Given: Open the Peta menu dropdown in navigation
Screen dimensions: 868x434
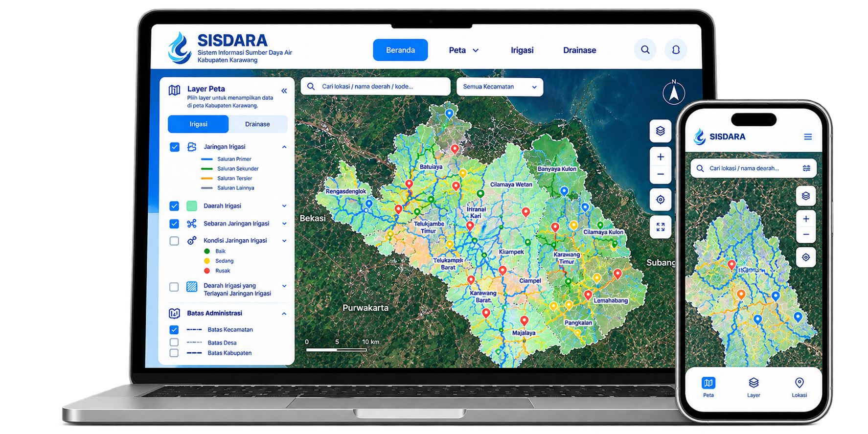Looking at the screenshot, I should (463, 50).
